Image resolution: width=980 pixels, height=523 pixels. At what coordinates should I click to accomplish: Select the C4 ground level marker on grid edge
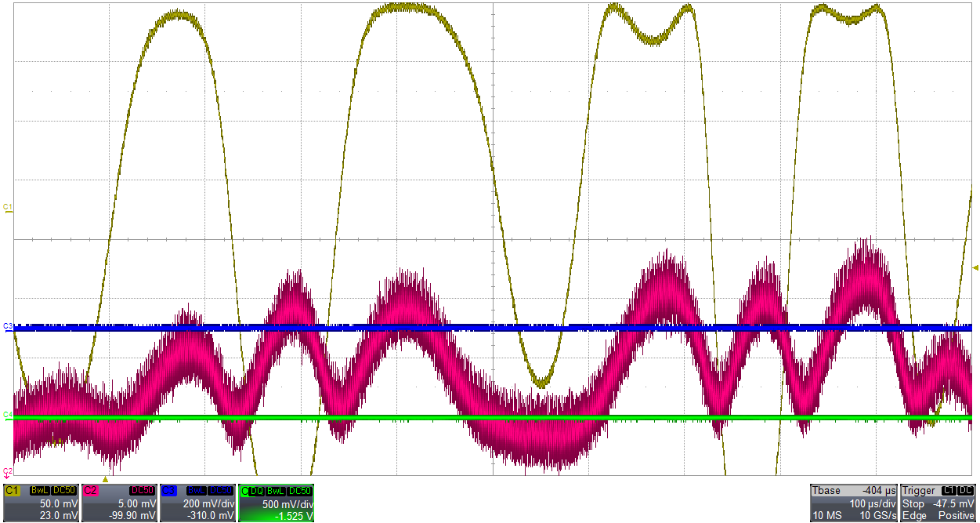[x=8, y=415]
